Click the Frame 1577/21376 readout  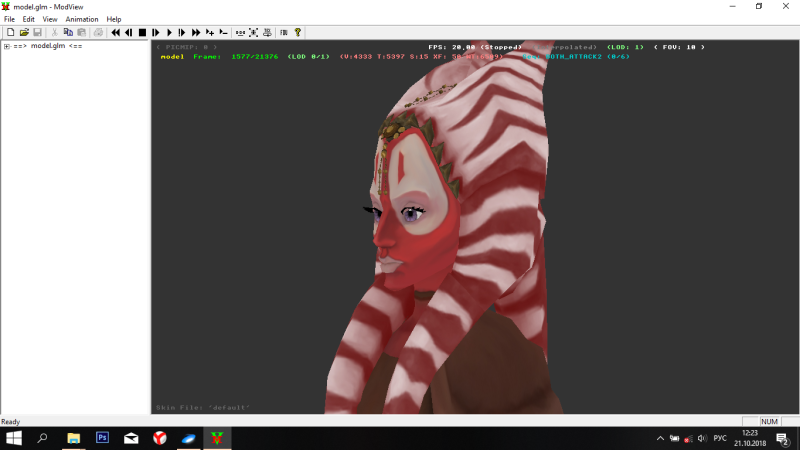pyautogui.click(x=236, y=57)
